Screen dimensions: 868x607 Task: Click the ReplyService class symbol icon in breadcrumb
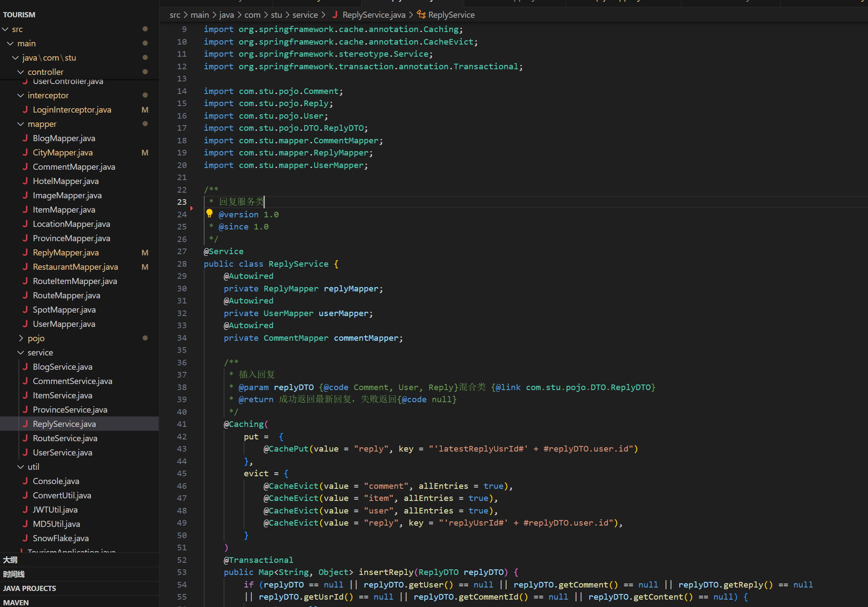(421, 15)
